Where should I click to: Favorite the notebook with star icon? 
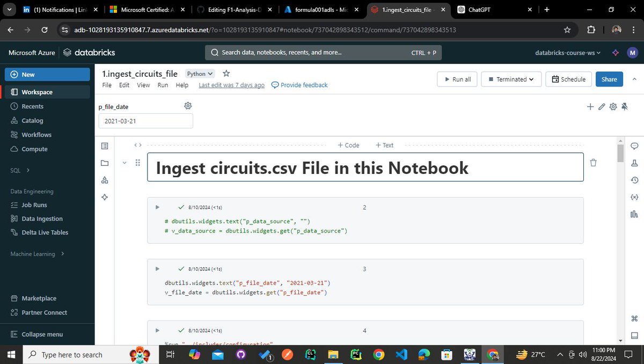tap(226, 74)
